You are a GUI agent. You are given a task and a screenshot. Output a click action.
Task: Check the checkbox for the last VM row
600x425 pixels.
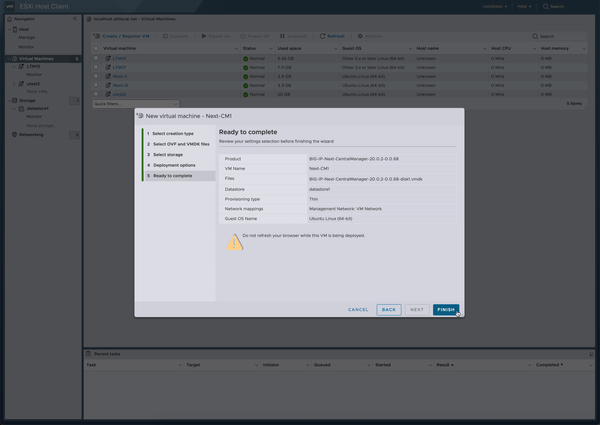(x=97, y=94)
